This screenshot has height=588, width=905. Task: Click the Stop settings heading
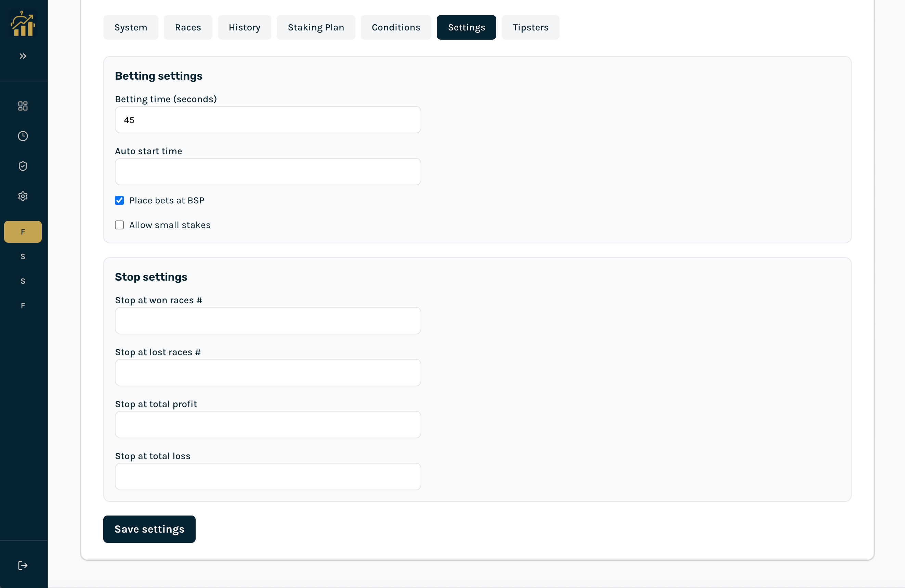click(x=151, y=277)
